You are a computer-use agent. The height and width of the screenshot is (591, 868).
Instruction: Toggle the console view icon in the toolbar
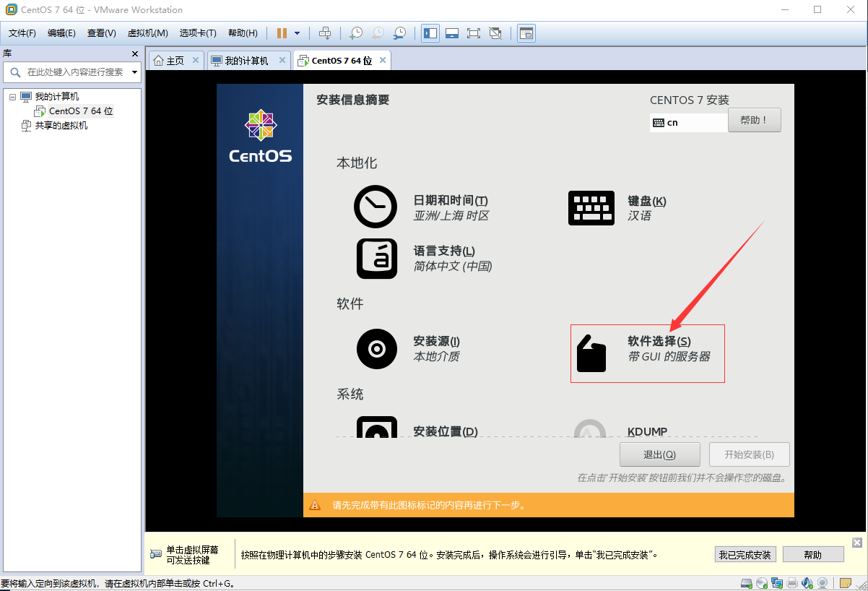tap(526, 33)
